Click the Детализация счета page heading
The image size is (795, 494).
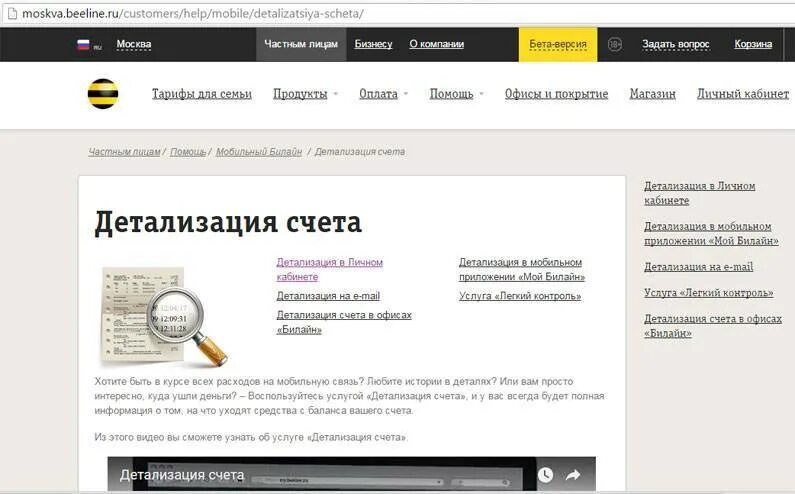(228, 222)
